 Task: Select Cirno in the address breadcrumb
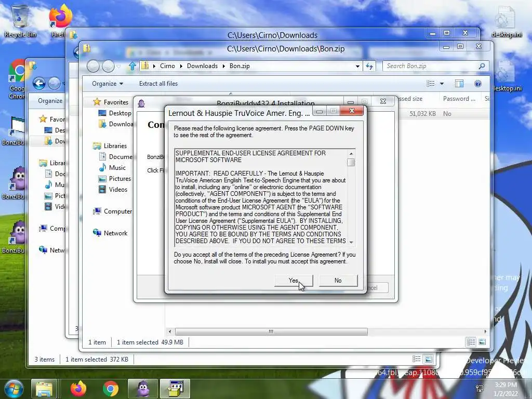167,66
